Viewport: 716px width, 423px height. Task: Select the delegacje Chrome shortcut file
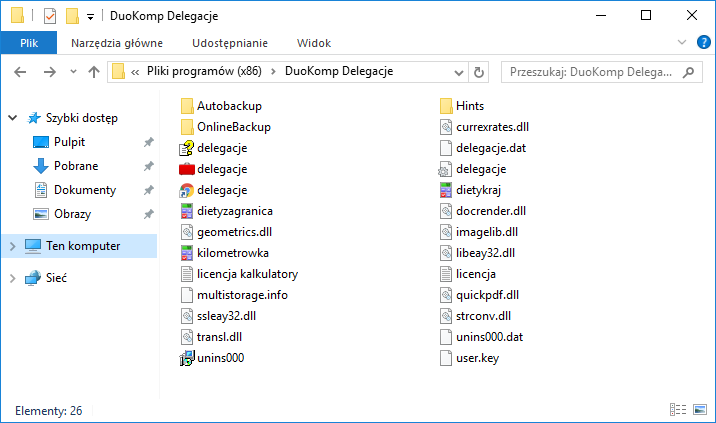pyautogui.click(x=214, y=190)
